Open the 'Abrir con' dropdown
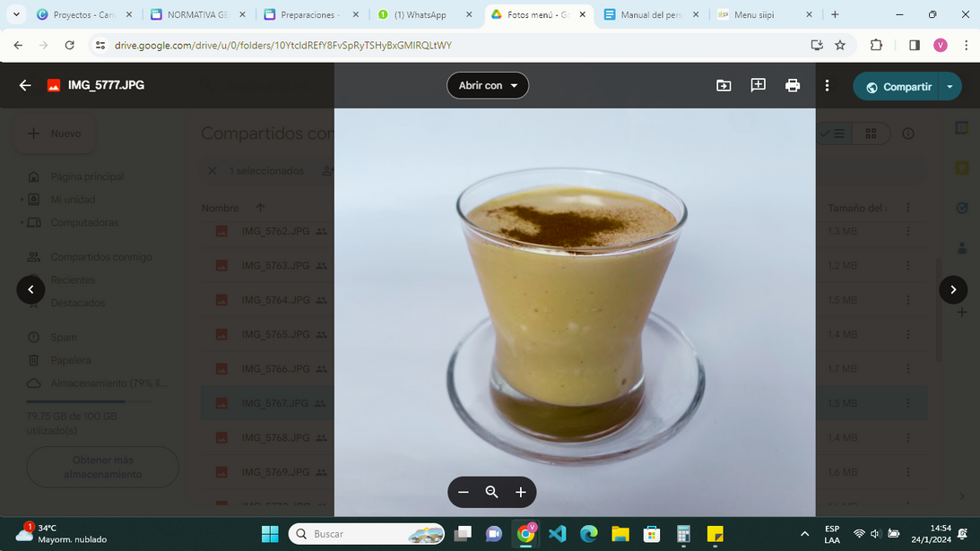The width and height of the screenshot is (980, 551). [x=488, y=86]
